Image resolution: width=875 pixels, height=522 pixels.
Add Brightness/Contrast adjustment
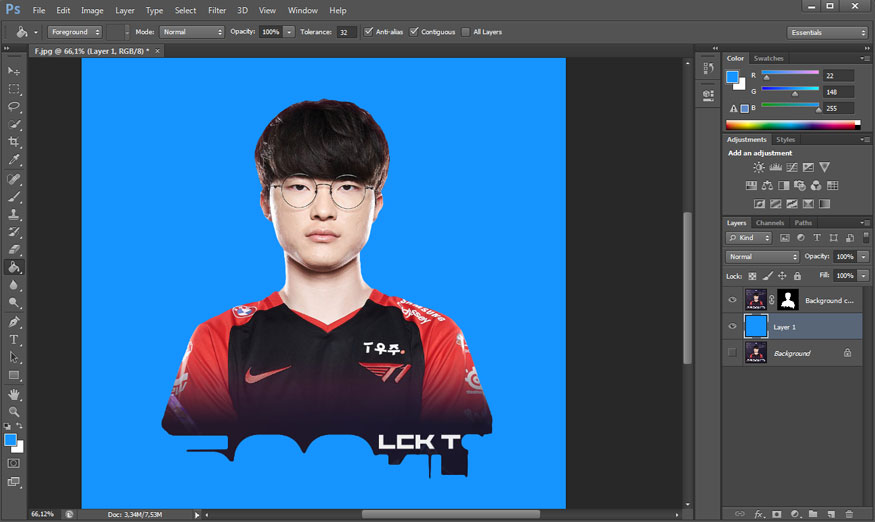click(x=758, y=167)
